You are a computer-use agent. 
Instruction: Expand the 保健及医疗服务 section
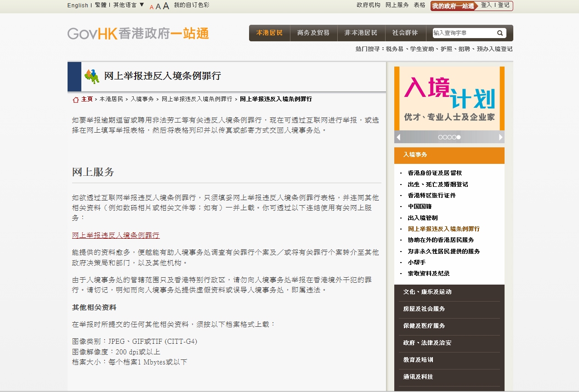pos(449,326)
